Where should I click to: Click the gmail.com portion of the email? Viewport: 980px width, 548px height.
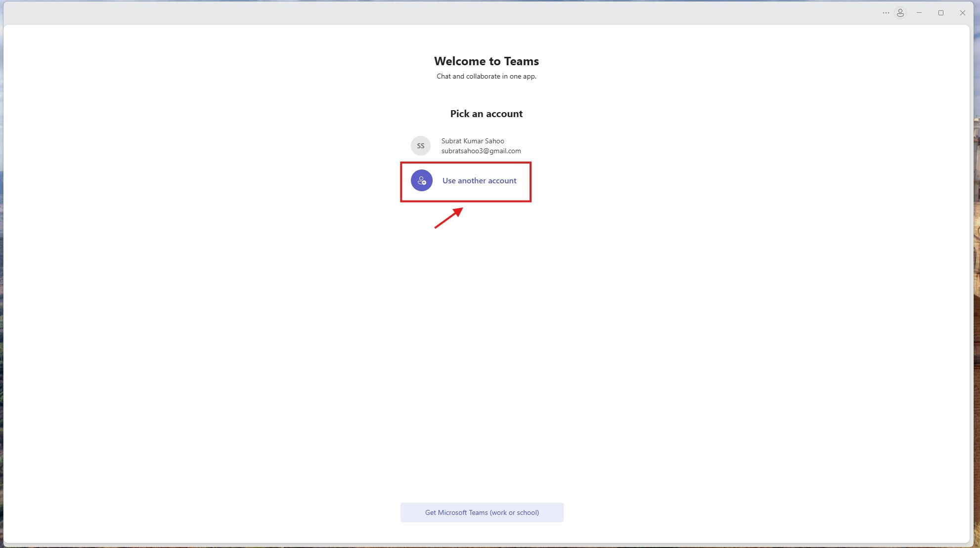[x=504, y=151]
